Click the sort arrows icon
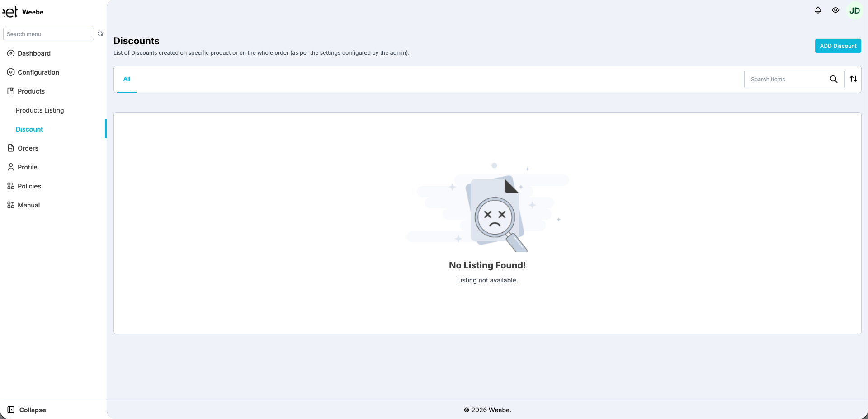 pos(854,79)
